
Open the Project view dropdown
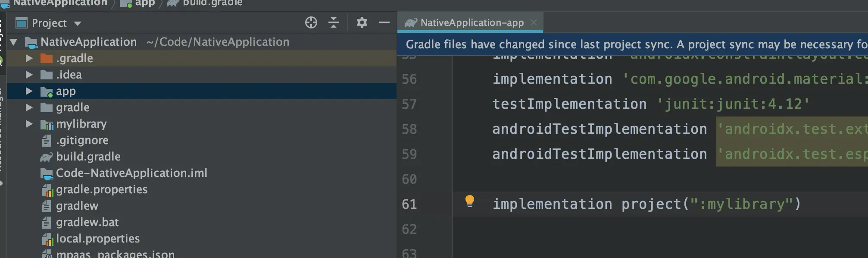pyautogui.click(x=78, y=23)
